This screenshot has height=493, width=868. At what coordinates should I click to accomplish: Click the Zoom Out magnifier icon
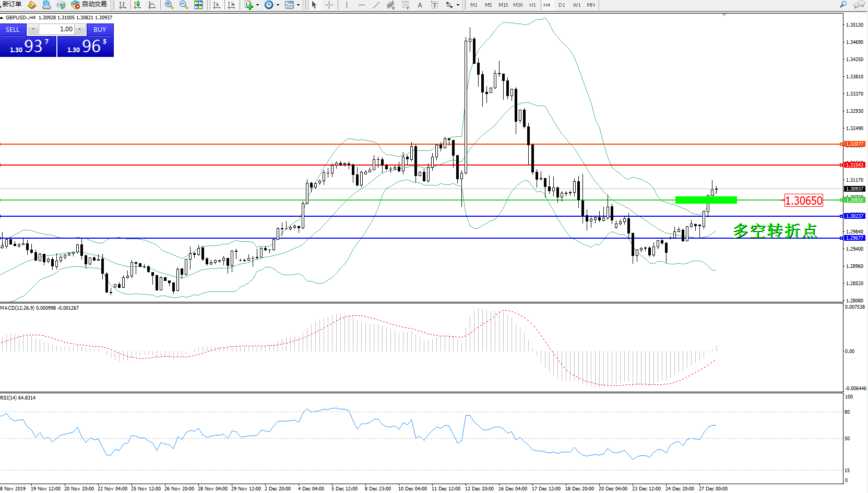[x=183, y=5]
